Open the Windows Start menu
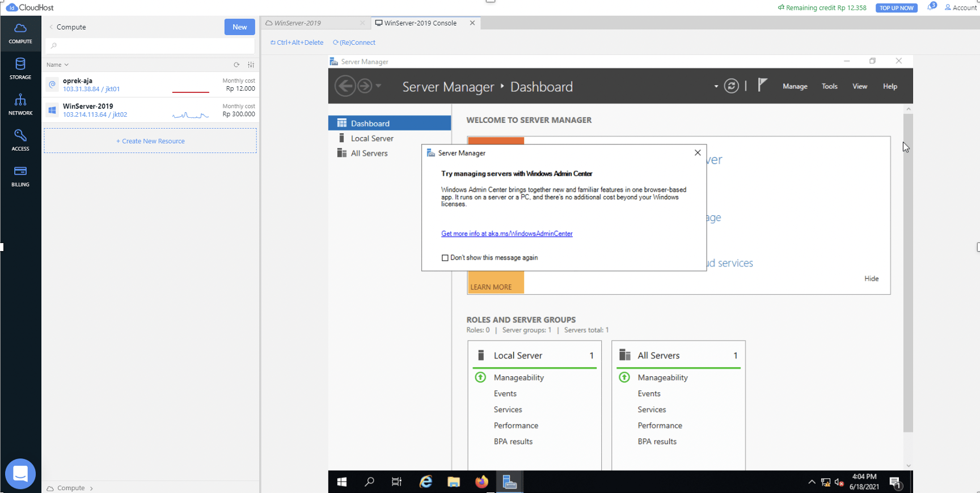 point(342,482)
